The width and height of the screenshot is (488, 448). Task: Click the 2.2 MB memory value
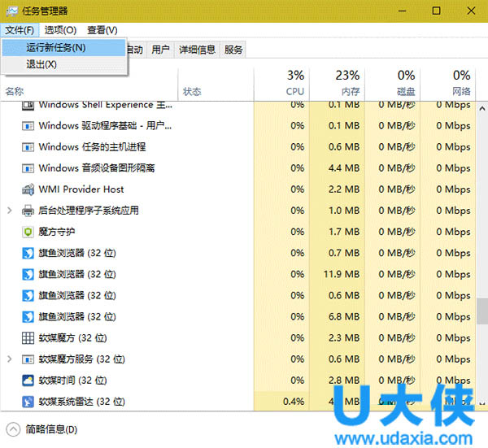344,189
